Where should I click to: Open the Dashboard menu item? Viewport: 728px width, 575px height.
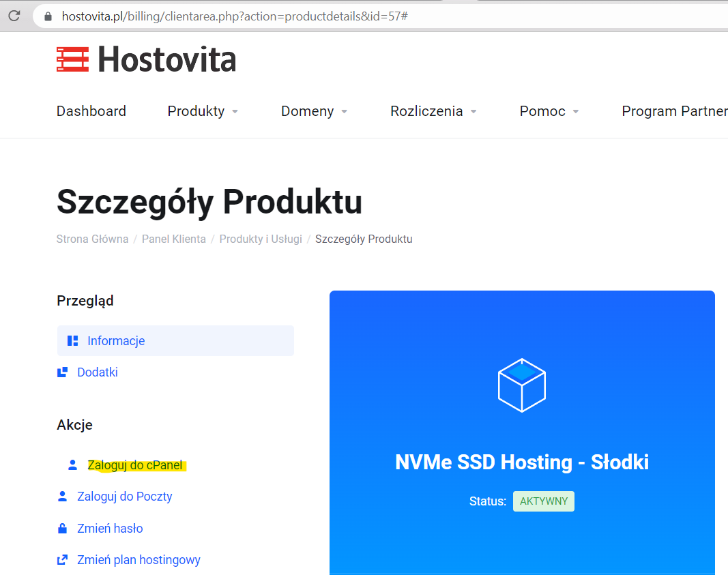coord(91,111)
